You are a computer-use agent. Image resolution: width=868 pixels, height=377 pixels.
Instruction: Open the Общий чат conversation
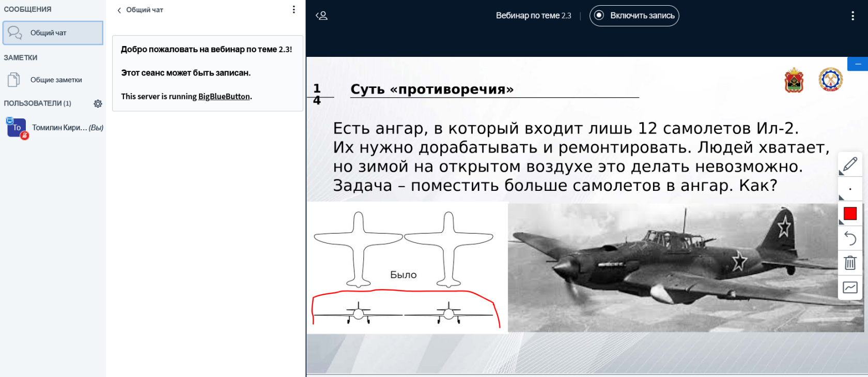tap(53, 33)
